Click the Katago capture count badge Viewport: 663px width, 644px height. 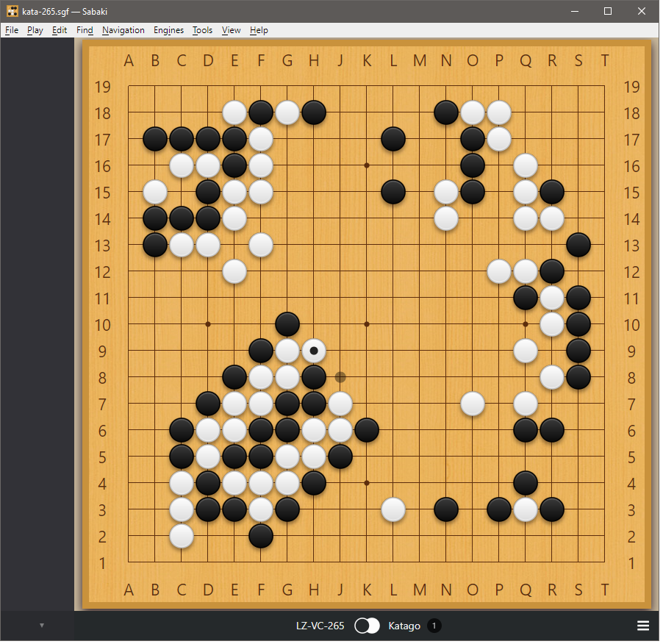point(434,626)
